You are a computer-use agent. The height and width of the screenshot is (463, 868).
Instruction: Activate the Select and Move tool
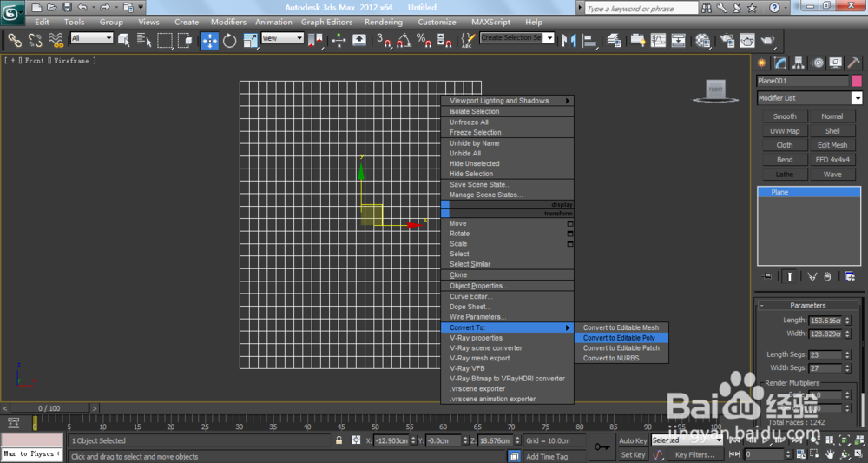coord(209,41)
